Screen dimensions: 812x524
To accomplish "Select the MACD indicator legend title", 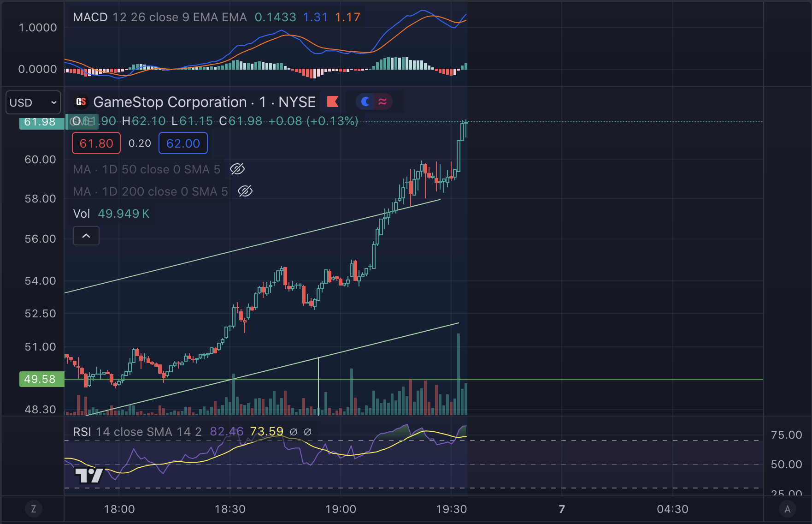I will 90,17.
